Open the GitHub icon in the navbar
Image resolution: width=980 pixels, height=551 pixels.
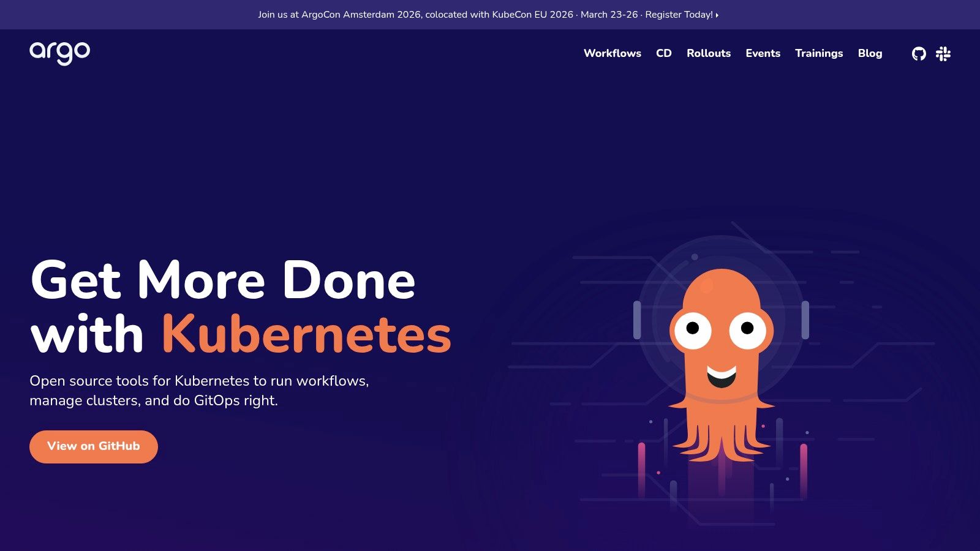[x=919, y=54]
